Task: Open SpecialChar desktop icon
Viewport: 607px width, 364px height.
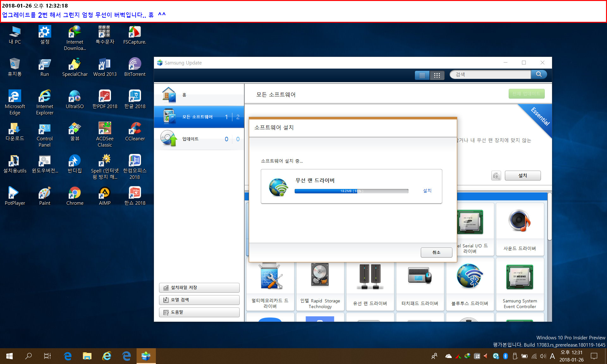Action: [x=75, y=67]
